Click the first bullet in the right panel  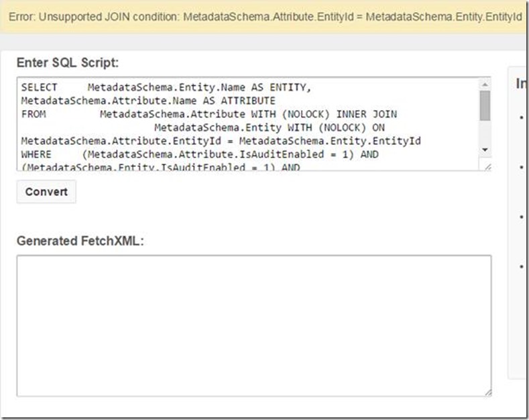click(x=522, y=118)
